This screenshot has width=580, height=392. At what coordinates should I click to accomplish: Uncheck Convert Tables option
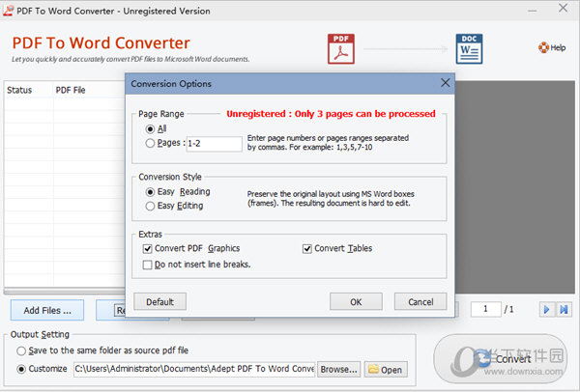307,249
